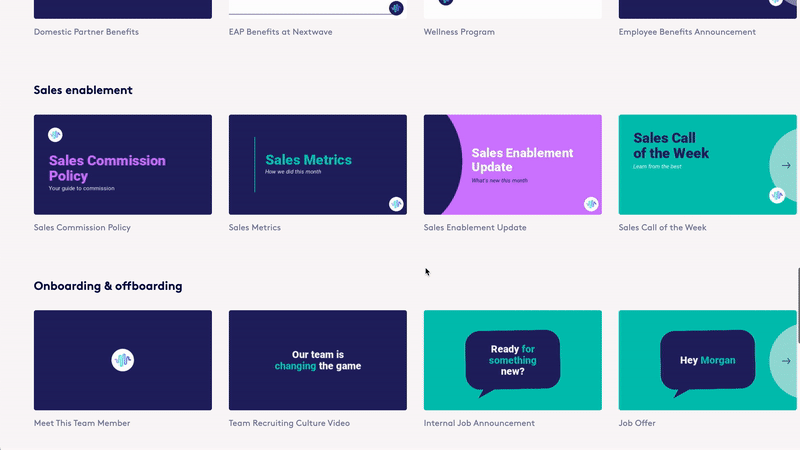Open the Domestic Partner Benefits caption link
800x450 pixels.
(x=86, y=32)
